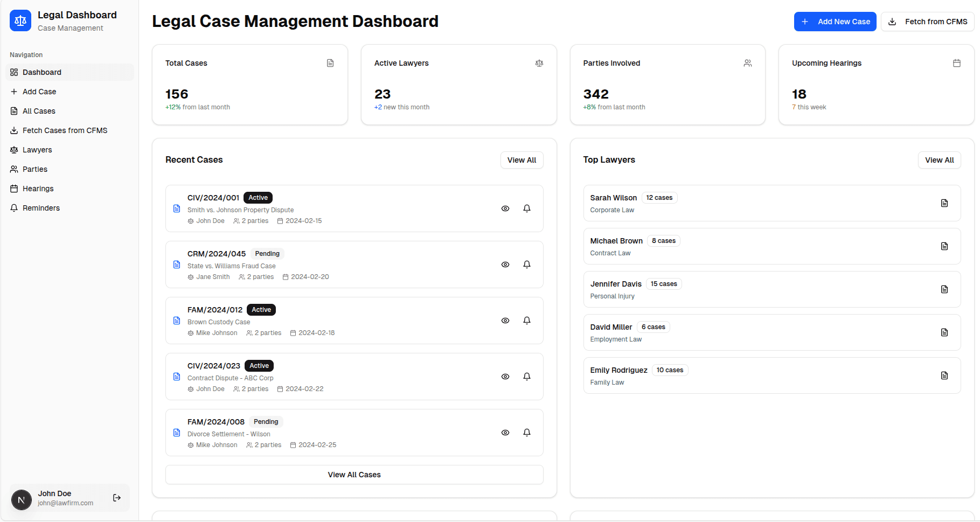Viewport: 980px width, 522px height.
Task: Click the eye icon for CRM/2024/045
Action: tap(505, 265)
